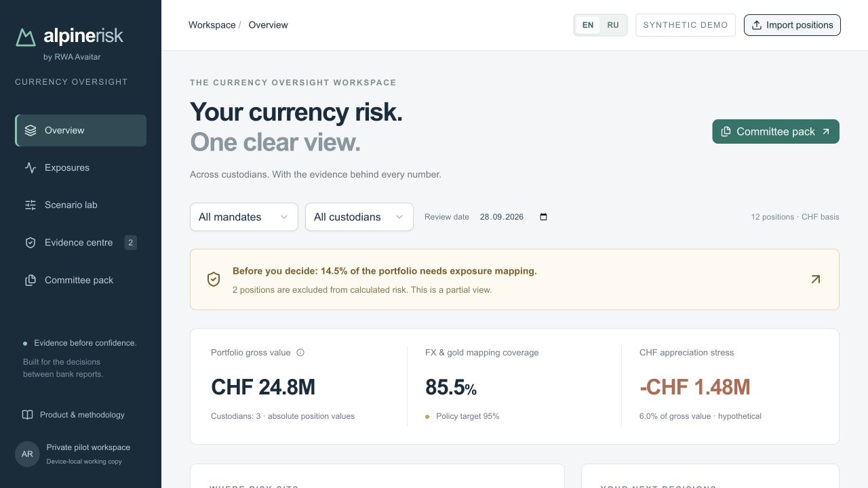The width and height of the screenshot is (868, 488).
Task: Click the Exposures pulse icon
Action: 31,167
